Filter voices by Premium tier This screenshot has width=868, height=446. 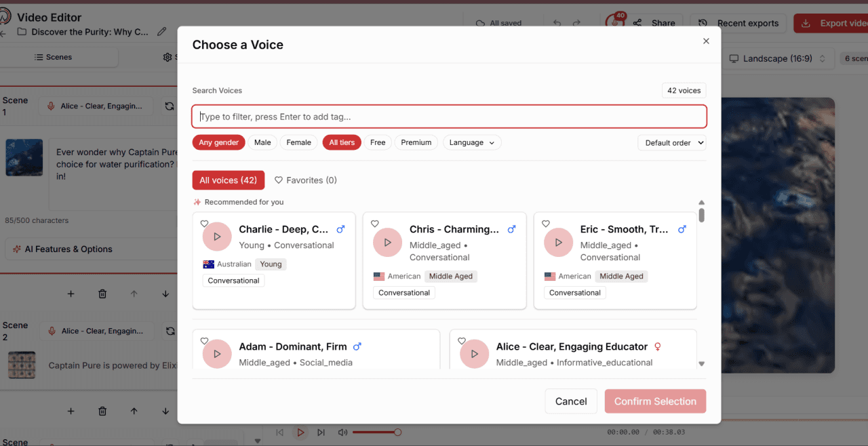416,142
